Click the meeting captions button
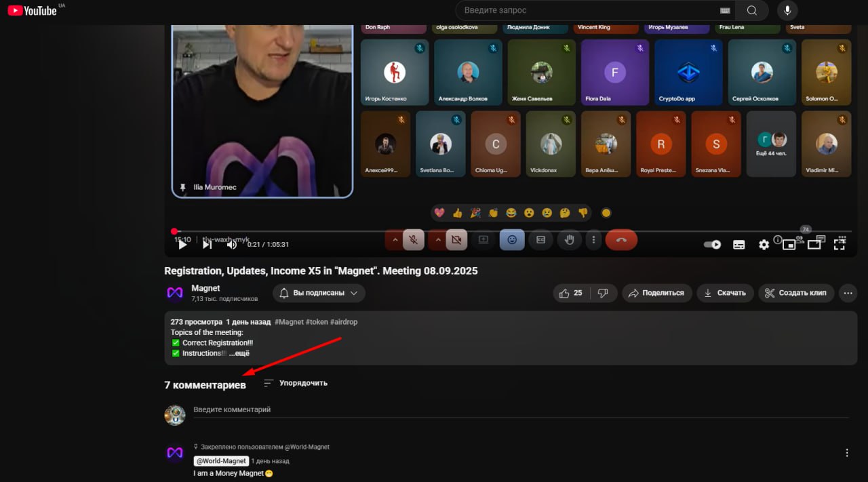This screenshot has width=868, height=482. (541, 239)
